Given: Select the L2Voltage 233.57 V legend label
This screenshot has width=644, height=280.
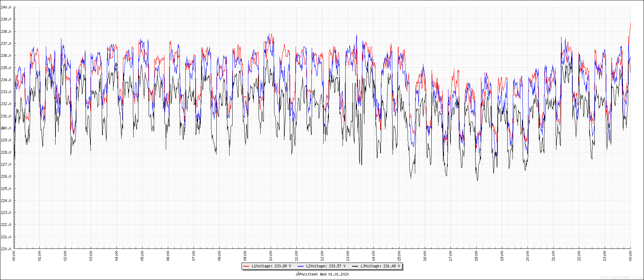Looking at the screenshot, I should pyautogui.click(x=325, y=266).
